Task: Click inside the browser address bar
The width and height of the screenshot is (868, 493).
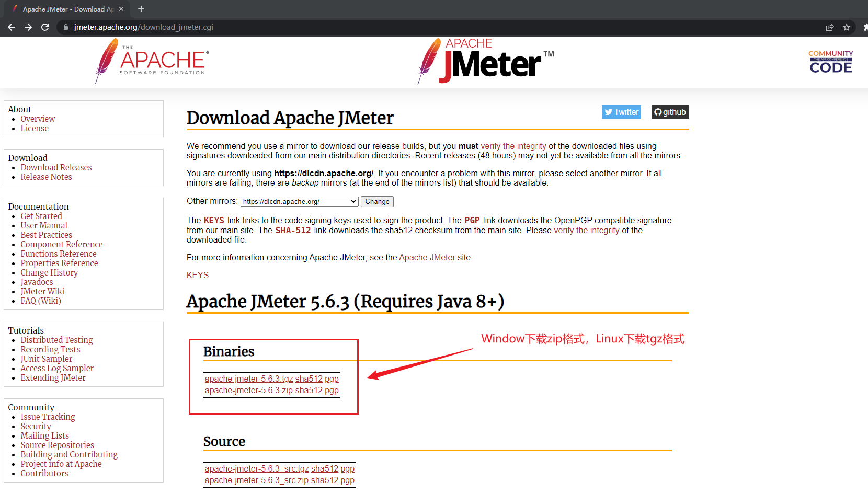Action: (209, 27)
